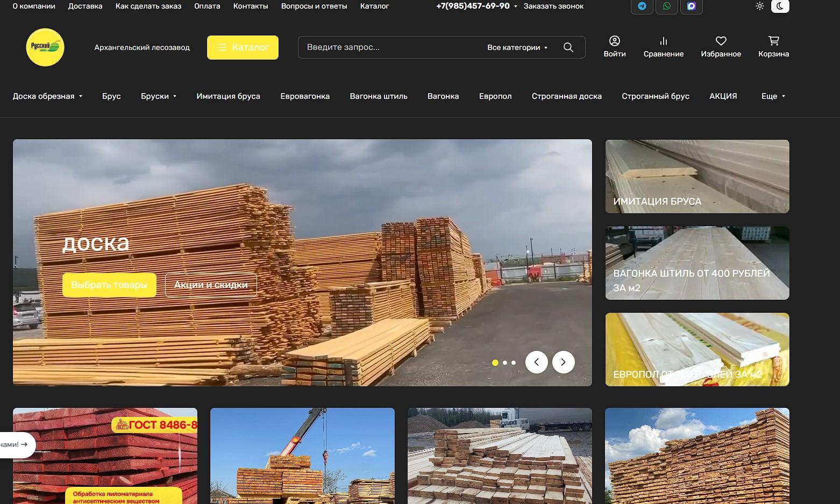Expand the Доска обрезная menu dropdown

tap(47, 96)
